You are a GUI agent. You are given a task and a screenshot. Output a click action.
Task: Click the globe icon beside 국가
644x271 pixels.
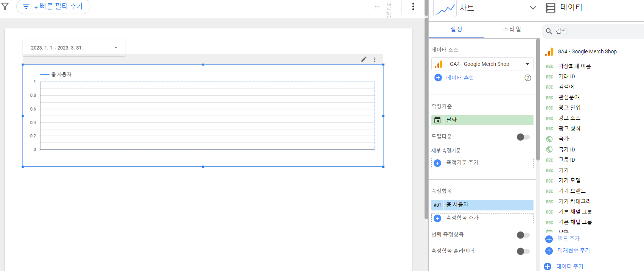[549, 139]
